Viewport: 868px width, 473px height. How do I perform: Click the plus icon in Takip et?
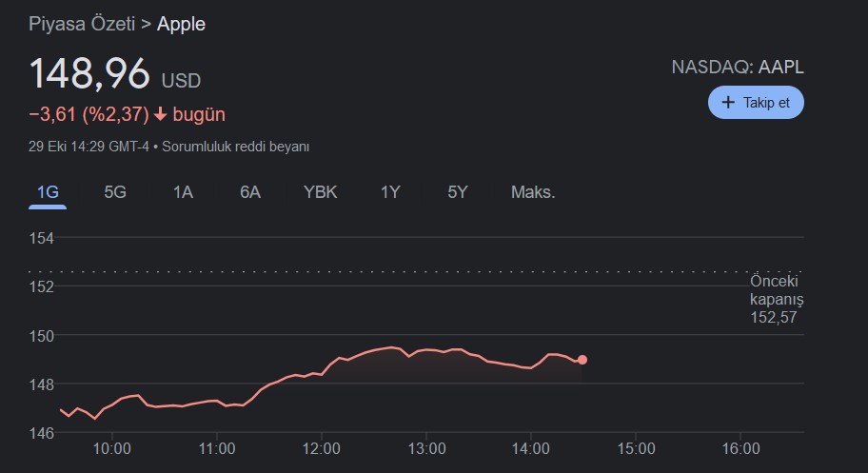click(728, 103)
